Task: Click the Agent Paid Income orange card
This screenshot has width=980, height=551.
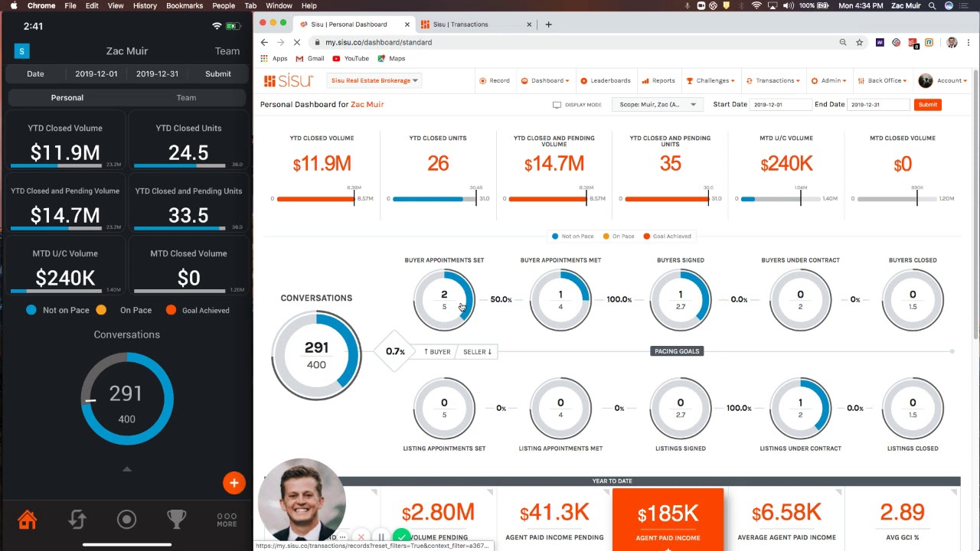Action: (668, 519)
